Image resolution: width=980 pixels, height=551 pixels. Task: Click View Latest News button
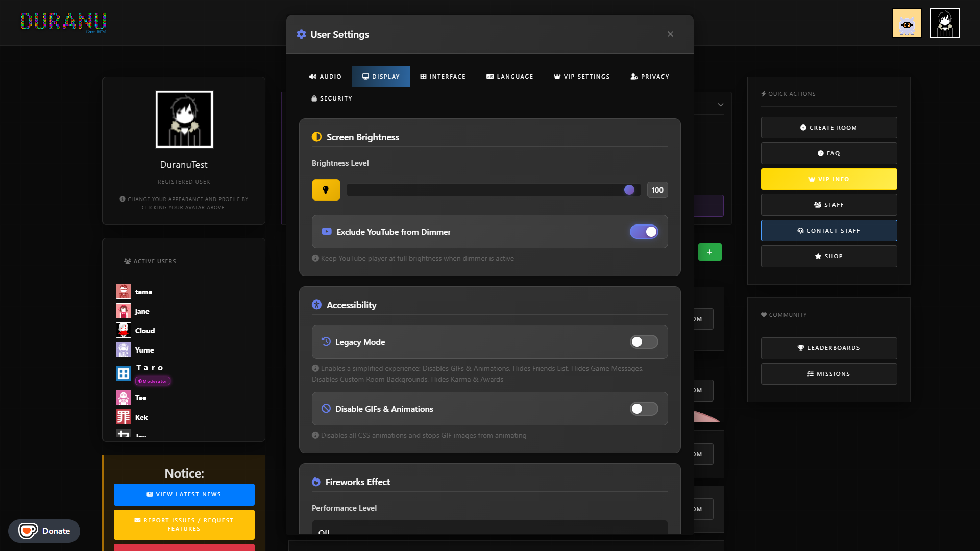pos(184,494)
